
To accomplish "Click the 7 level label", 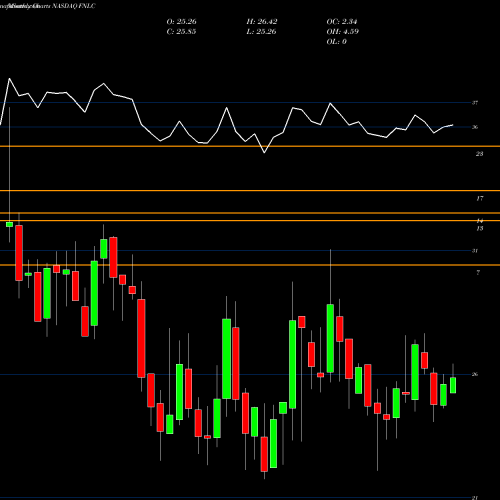I will click(x=478, y=273).
